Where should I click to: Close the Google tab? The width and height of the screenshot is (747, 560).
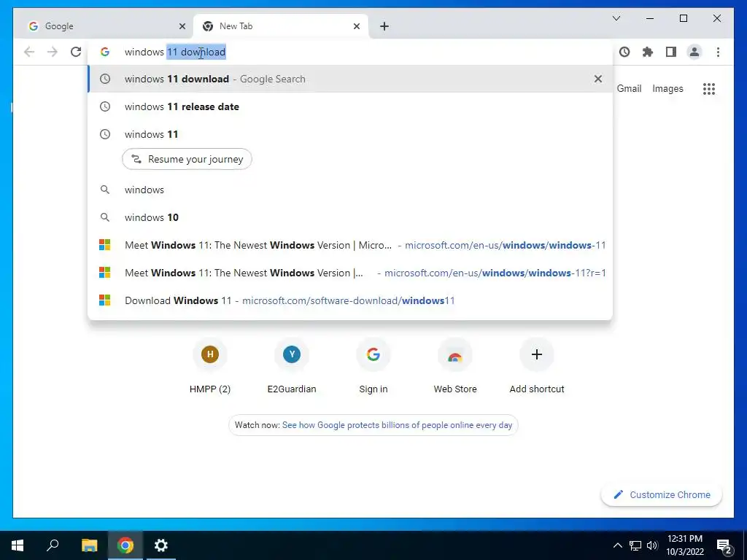click(182, 26)
